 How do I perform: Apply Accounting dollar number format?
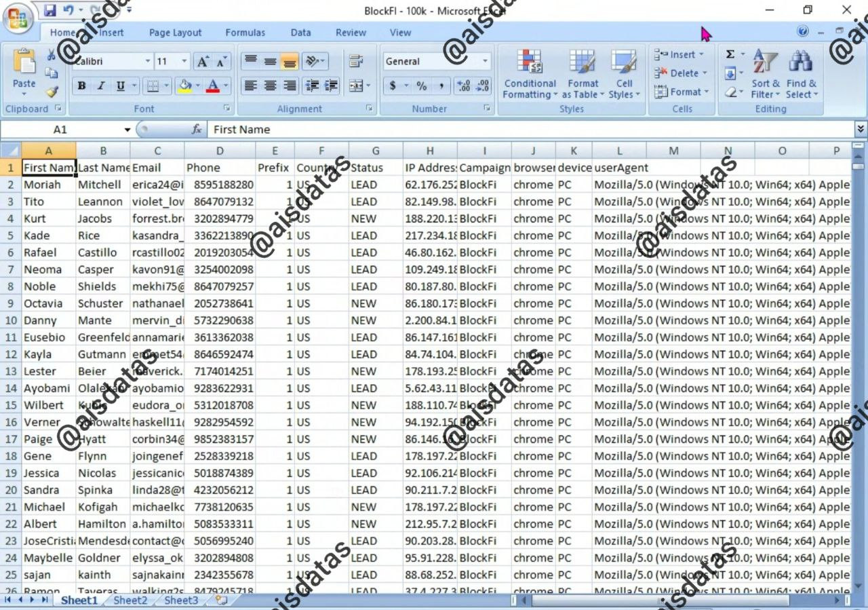(393, 85)
